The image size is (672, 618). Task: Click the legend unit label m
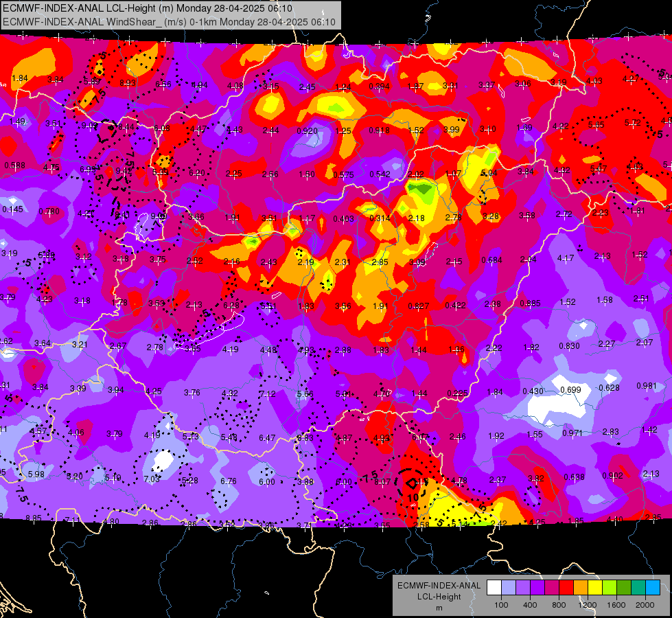pyautogui.click(x=439, y=608)
